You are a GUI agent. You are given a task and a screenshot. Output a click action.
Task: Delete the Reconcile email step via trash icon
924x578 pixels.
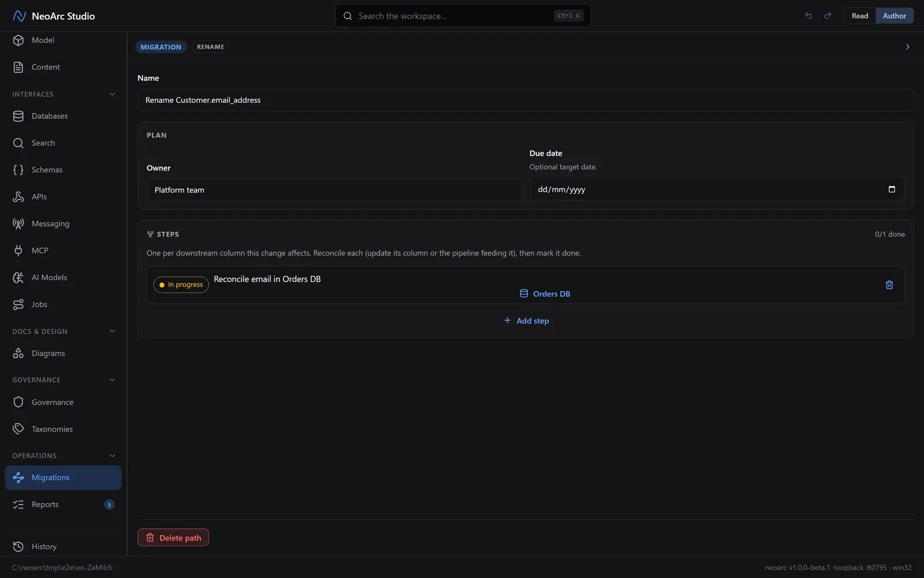click(x=889, y=284)
